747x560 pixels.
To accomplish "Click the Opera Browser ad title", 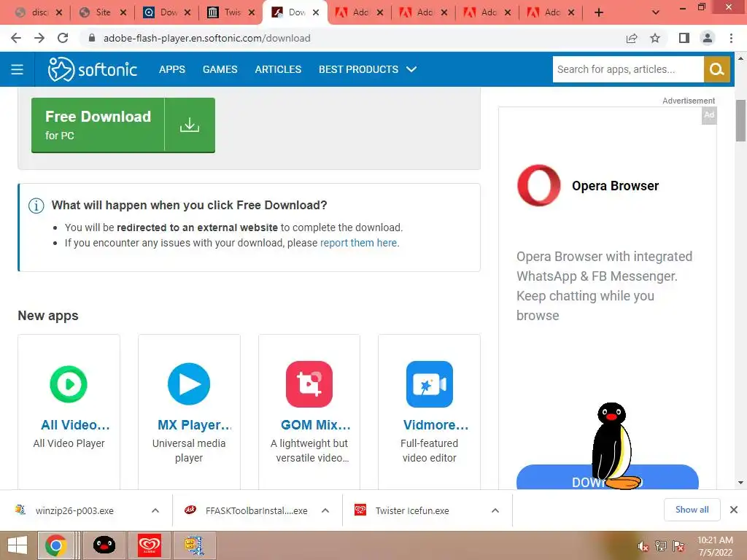I will coord(615,186).
